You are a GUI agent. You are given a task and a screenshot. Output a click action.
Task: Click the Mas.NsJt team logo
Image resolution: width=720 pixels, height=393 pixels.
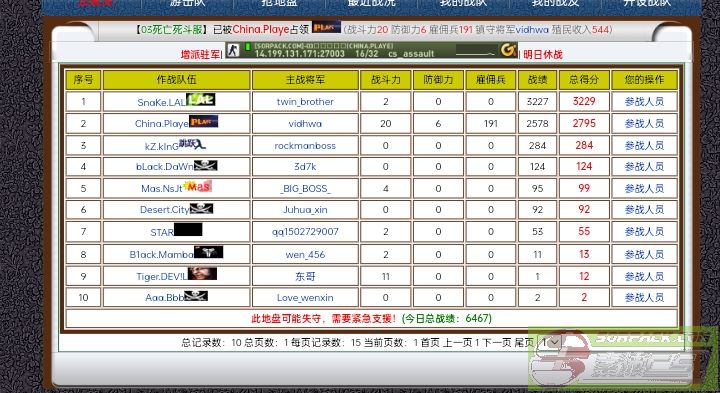tap(197, 186)
